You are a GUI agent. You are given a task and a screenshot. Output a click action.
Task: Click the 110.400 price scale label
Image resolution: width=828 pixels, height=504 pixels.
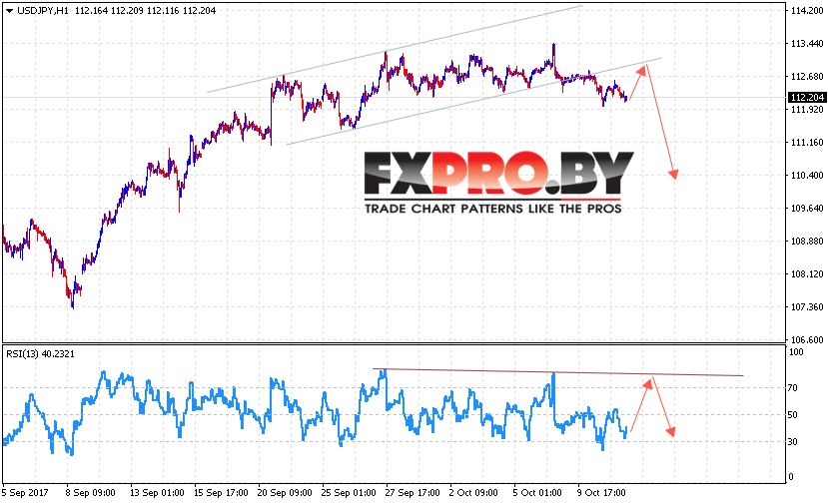(x=807, y=176)
